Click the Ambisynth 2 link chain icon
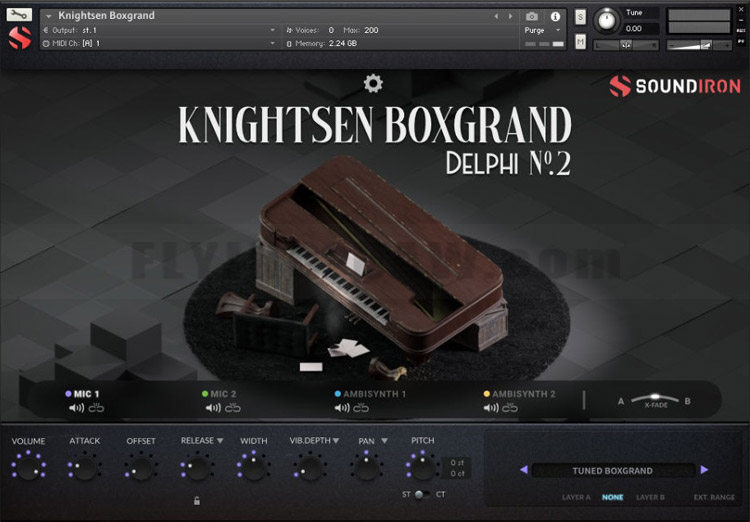Image resolution: width=750 pixels, height=522 pixels. [510, 408]
